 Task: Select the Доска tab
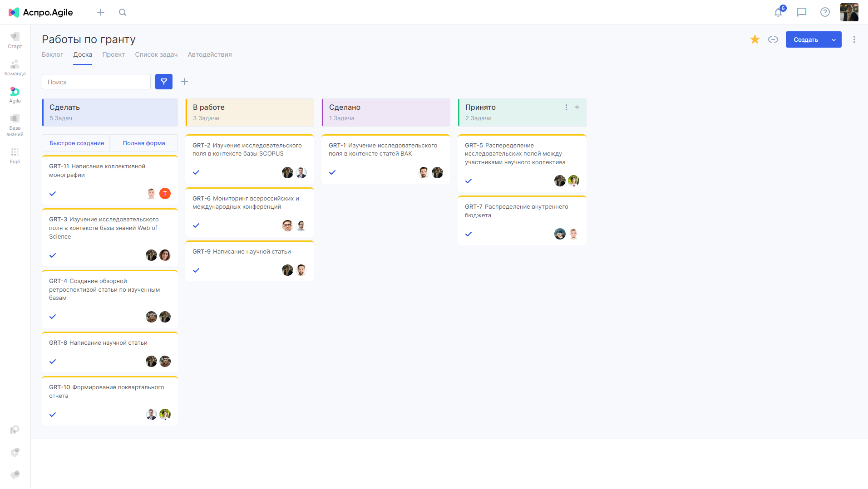pos(83,54)
